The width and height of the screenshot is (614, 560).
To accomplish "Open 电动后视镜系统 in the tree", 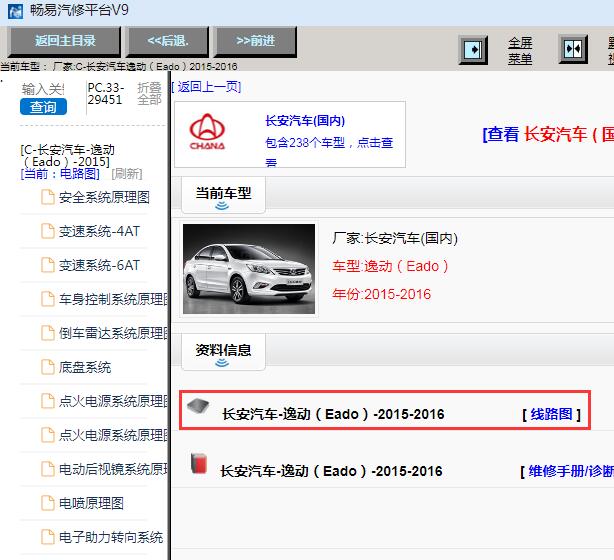I will click(113, 470).
